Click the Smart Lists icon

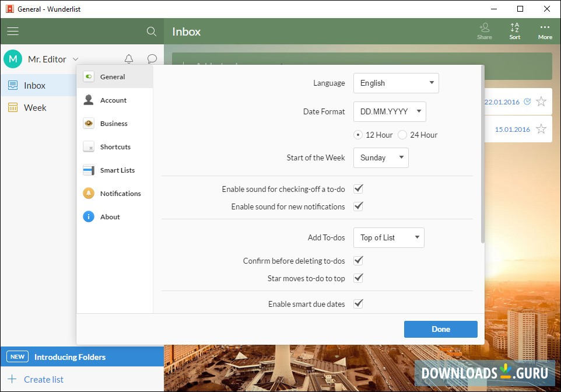coord(89,170)
